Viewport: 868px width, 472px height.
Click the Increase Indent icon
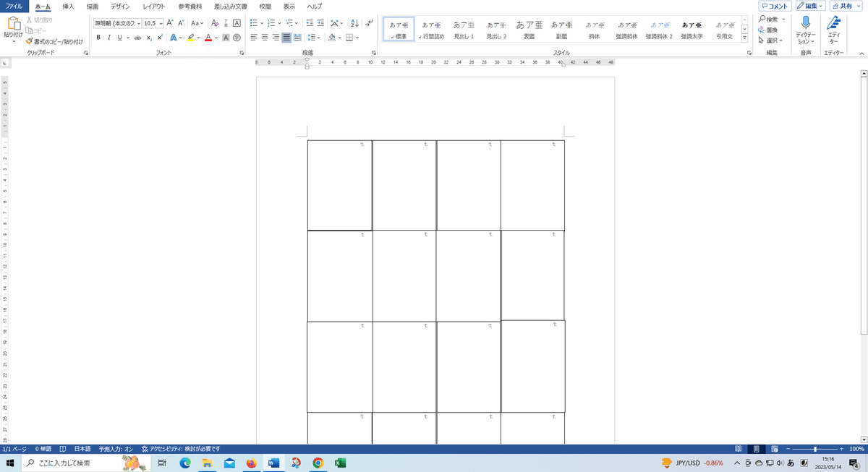tap(320, 23)
